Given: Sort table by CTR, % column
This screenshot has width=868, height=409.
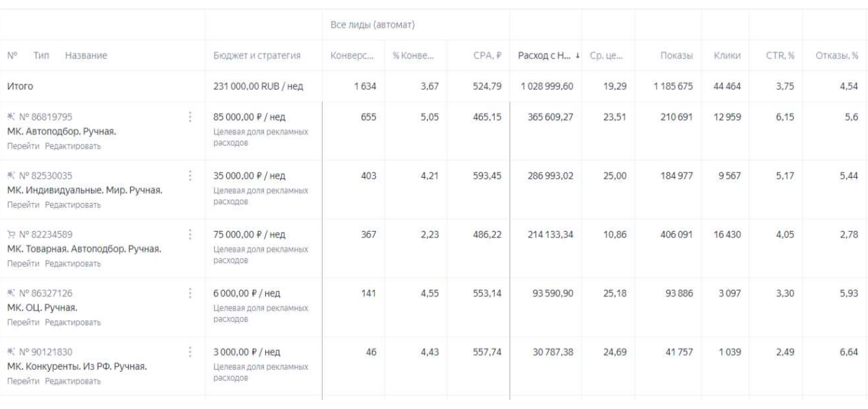Looking at the screenshot, I should tap(778, 56).
